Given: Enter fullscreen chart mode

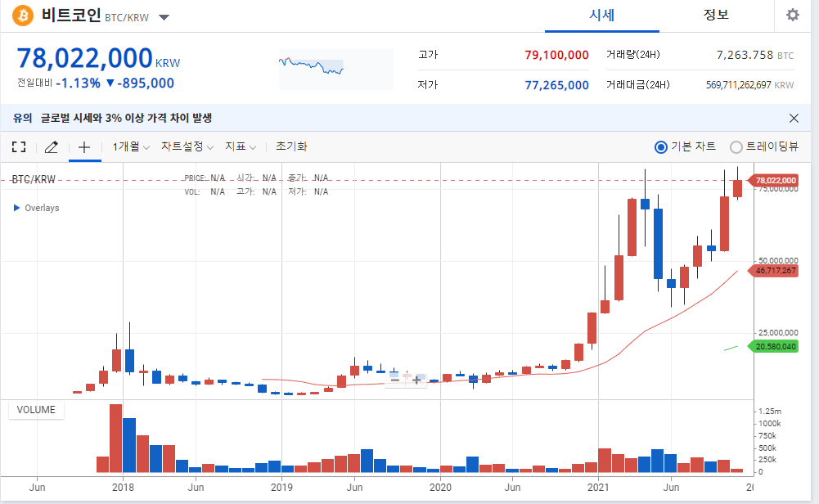Looking at the screenshot, I should 19,146.
